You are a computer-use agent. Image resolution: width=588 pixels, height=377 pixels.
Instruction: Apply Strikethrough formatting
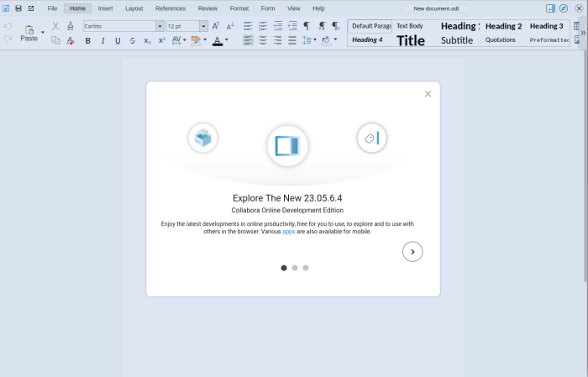click(133, 40)
